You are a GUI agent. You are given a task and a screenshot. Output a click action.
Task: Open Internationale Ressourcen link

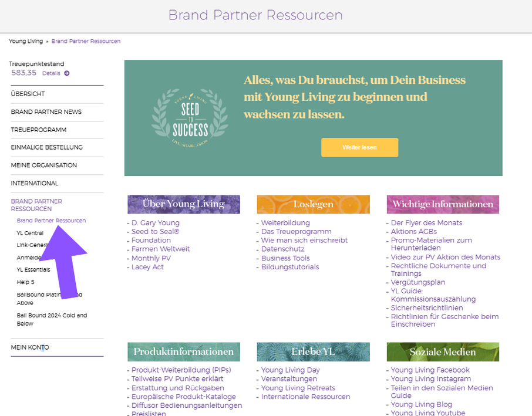(x=306, y=397)
